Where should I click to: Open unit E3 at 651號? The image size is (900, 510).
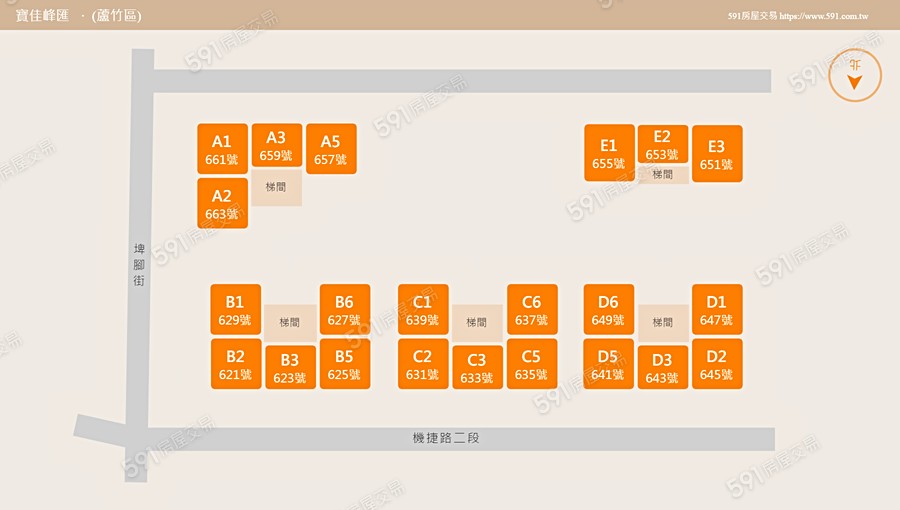716,155
